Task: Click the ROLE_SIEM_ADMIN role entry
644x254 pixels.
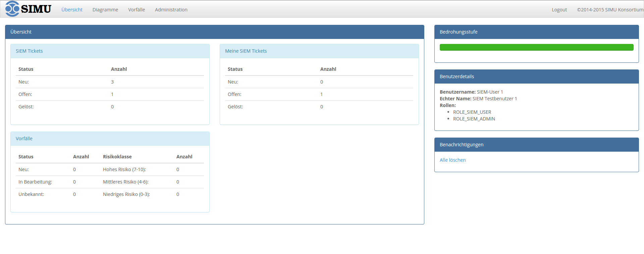Action: click(x=474, y=119)
